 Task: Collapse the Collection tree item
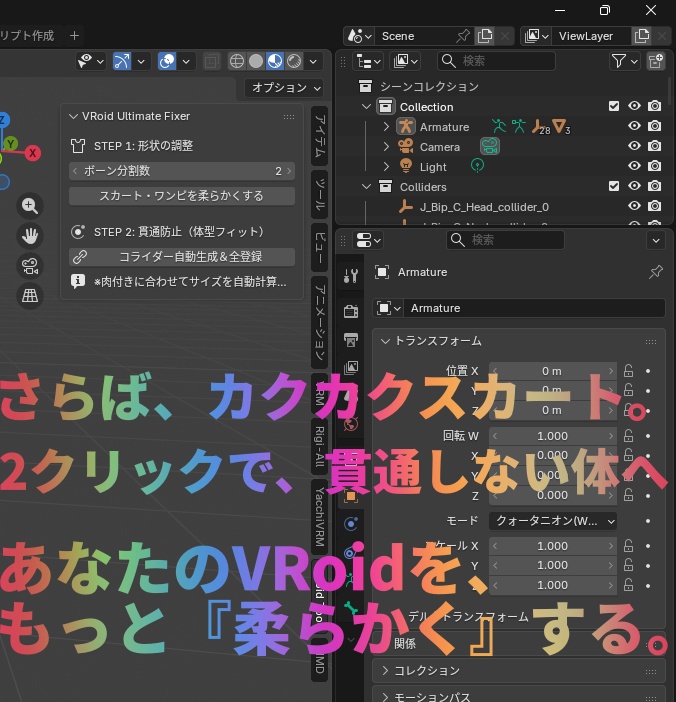[x=366, y=107]
